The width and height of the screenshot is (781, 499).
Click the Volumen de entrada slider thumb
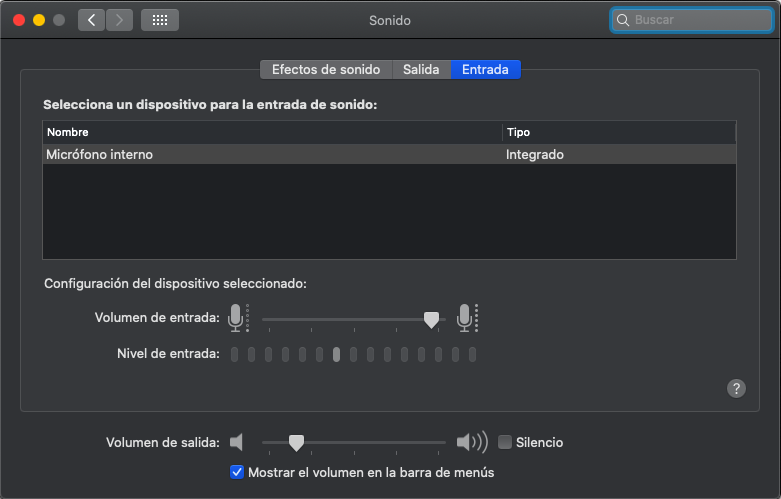(x=431, y=320)
